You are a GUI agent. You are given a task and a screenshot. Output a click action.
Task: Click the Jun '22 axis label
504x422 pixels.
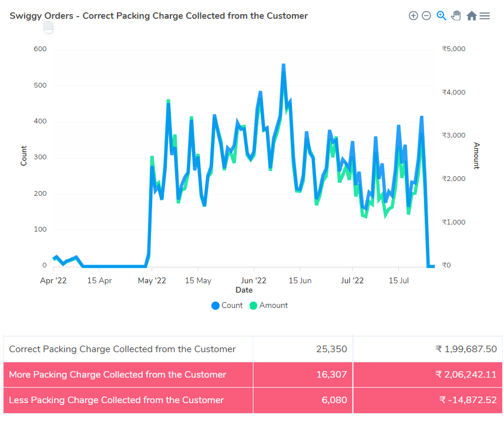click(x=254, y=280)
